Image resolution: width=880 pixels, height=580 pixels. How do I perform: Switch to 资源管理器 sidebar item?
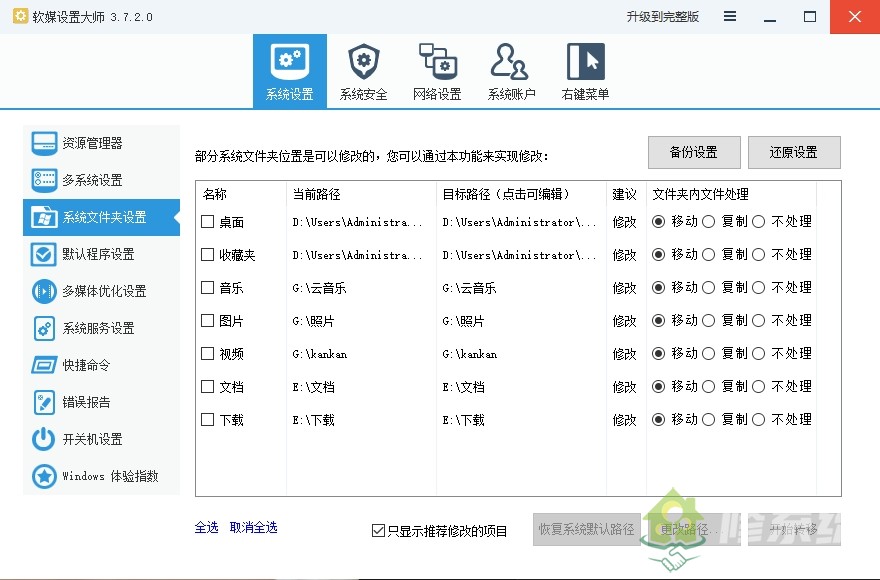101,143
